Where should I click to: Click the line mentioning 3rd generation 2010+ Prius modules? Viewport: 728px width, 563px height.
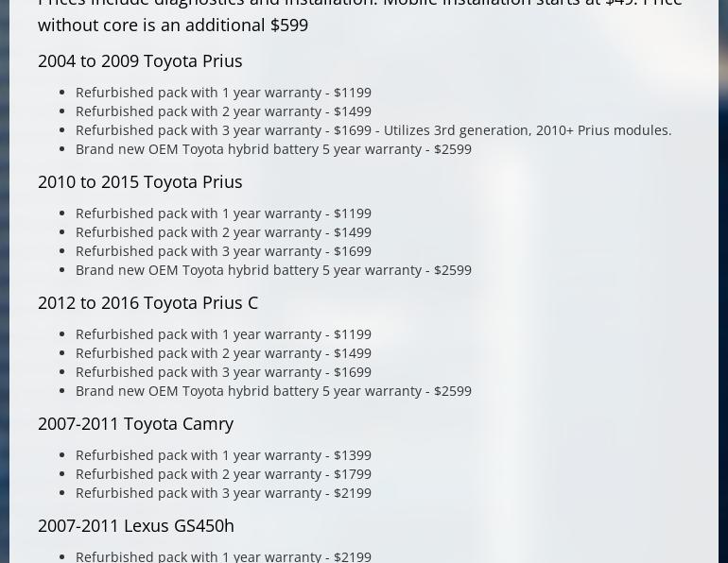(373, 130)
